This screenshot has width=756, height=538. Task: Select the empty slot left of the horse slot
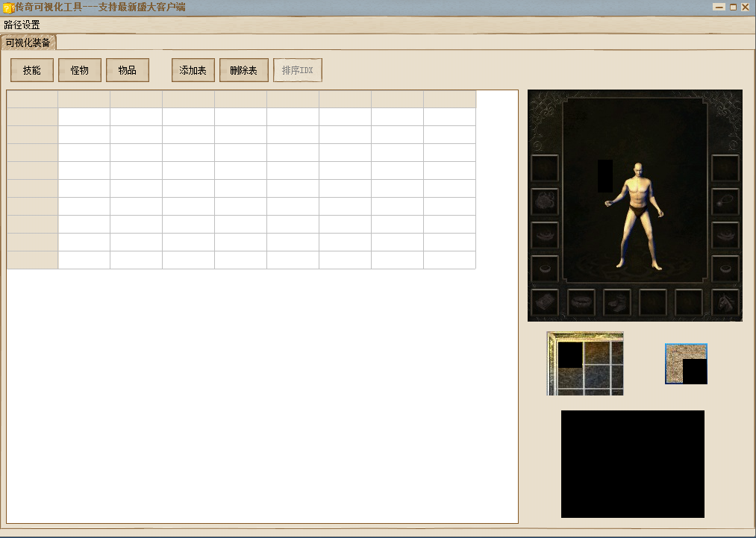[689, 302]
